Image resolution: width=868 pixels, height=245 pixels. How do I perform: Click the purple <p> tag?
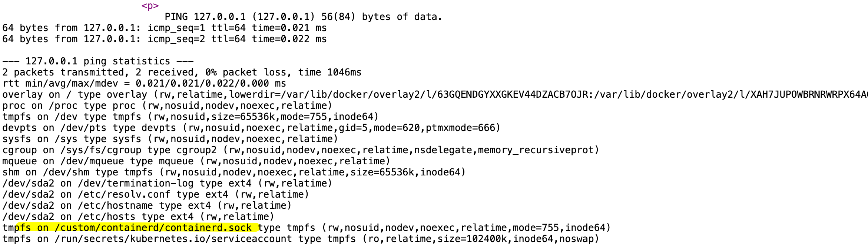150,6
